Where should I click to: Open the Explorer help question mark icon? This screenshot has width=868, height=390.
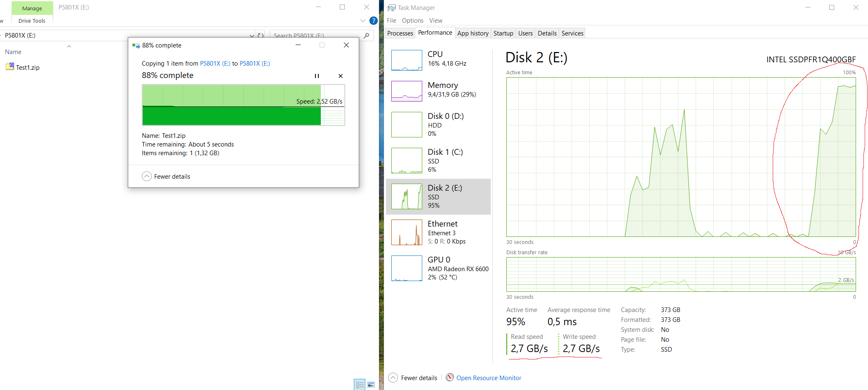[x=374, y=21]
